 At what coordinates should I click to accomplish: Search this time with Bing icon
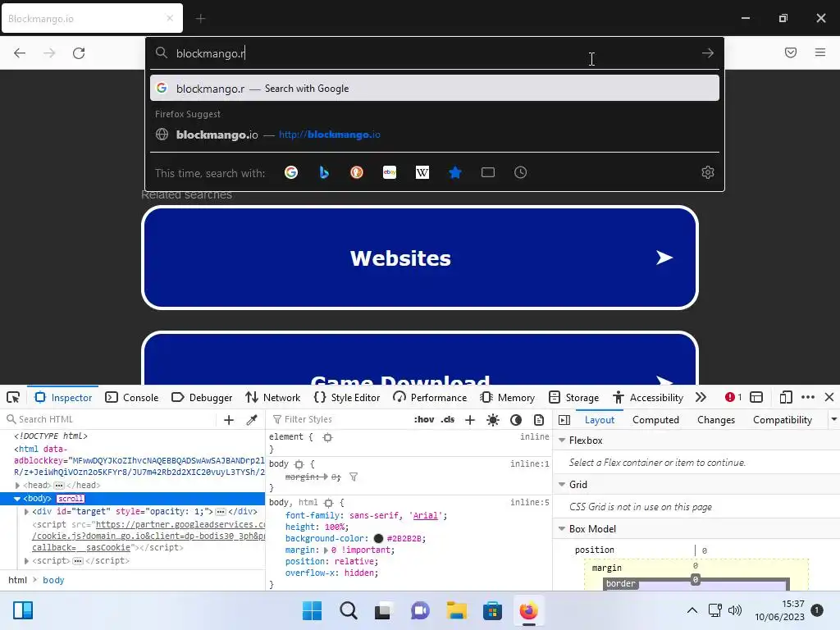pos(323,172)
